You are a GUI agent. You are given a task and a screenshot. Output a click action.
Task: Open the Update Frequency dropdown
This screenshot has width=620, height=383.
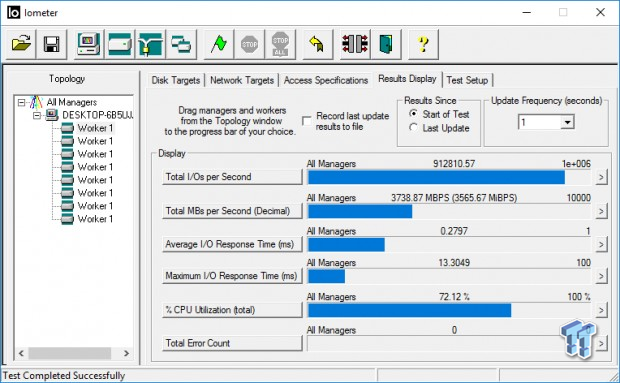[x=567, y=122]
